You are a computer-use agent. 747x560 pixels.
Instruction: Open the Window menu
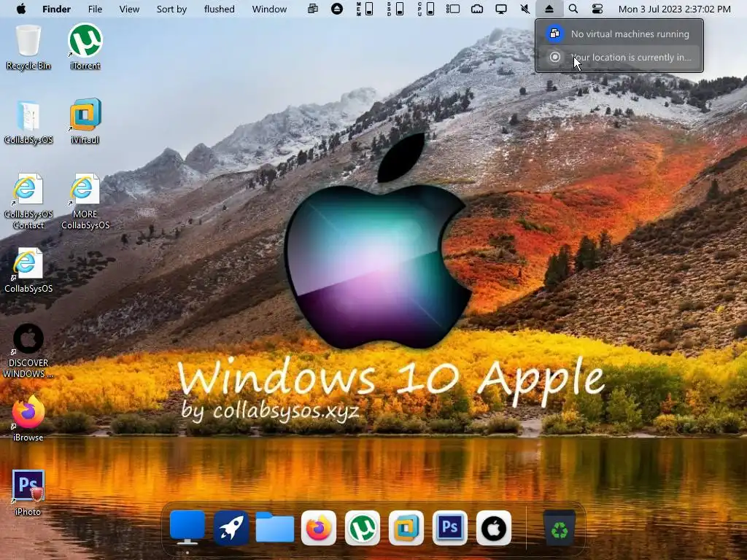(269, 9)
